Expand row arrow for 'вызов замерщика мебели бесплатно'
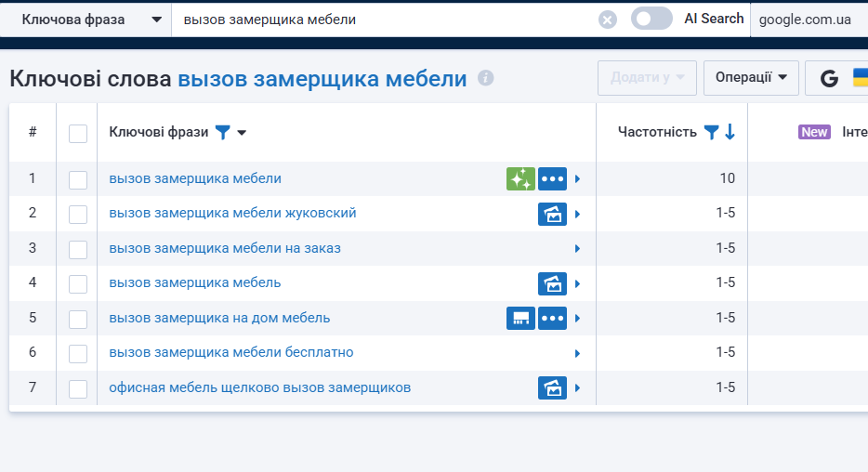This screenshot has height=472, width=868. pos(577,353)
